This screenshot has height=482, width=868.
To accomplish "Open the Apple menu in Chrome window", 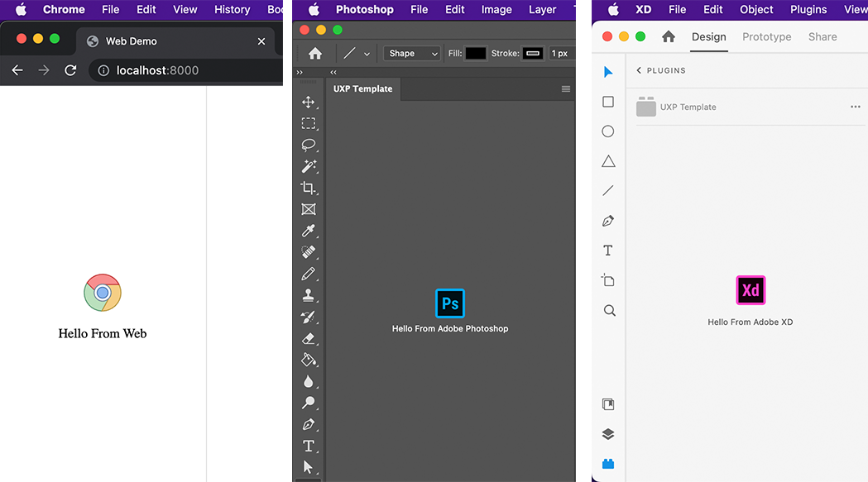I will tap(21, 9).
